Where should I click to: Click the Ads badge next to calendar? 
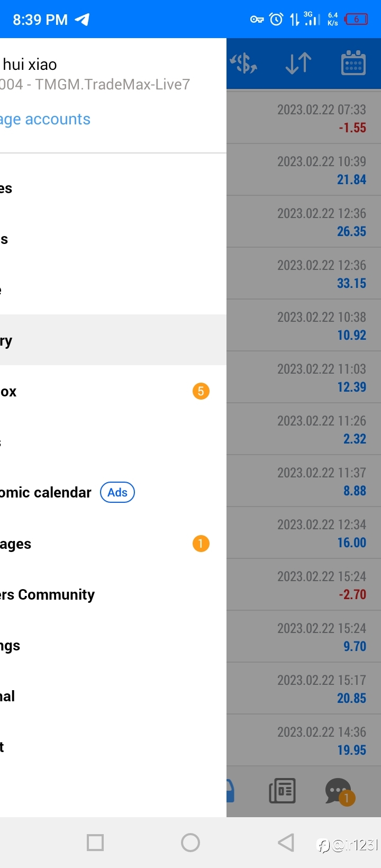coord(117,492)
